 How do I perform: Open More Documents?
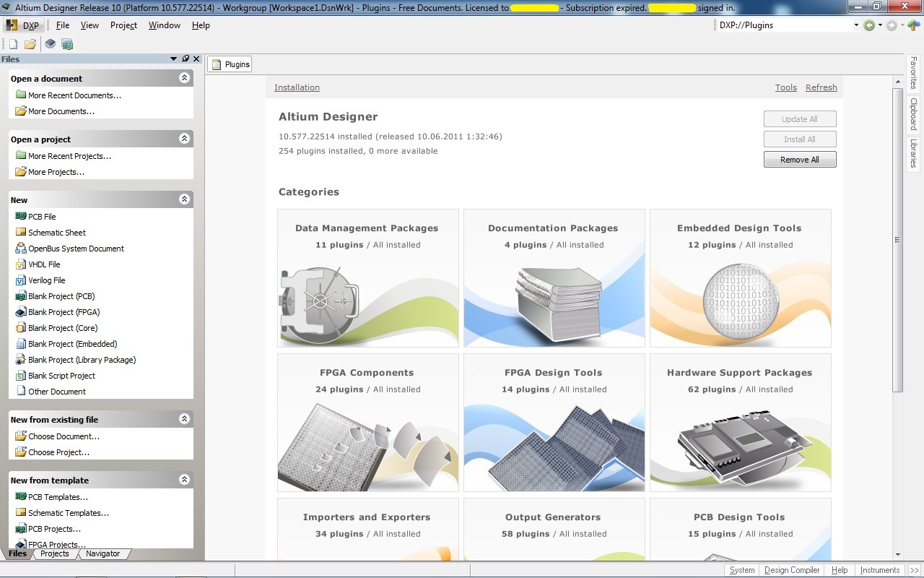tap(61, 111)
